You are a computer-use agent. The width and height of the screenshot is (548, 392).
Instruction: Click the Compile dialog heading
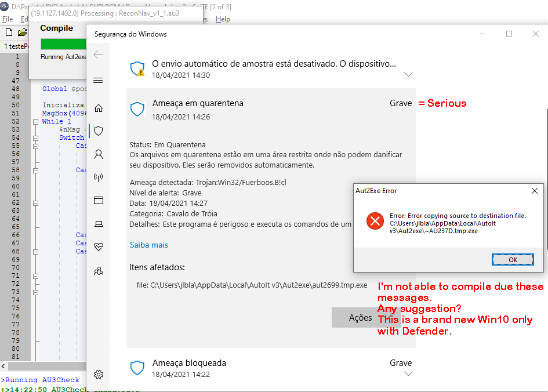tap(57, 28)
